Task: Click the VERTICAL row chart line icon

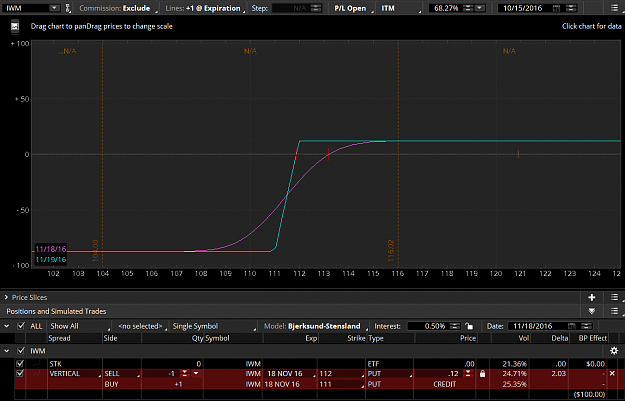Action: (37, 373)
